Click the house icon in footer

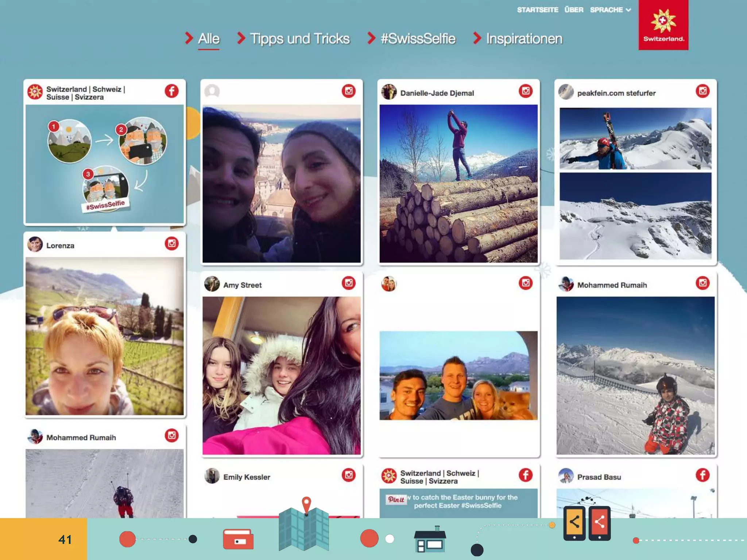430,539
